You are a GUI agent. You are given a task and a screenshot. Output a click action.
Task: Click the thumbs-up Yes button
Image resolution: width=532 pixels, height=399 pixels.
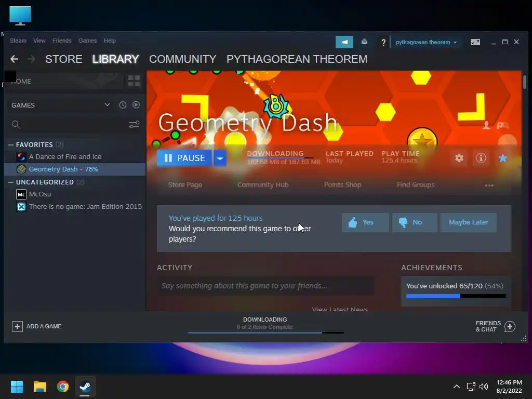coord(365,222)
